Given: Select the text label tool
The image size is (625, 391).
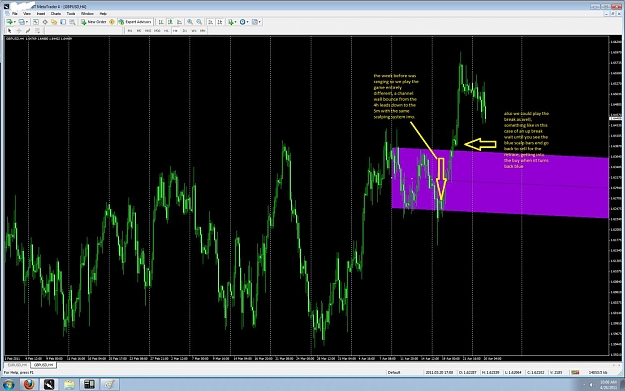Looking at the screenshot, I should [x=37, y=31].
